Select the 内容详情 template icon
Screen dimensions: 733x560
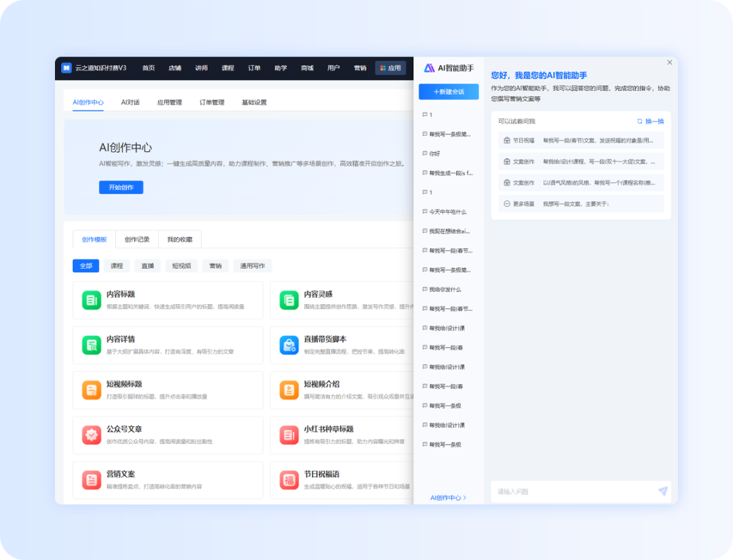(92, 345)
